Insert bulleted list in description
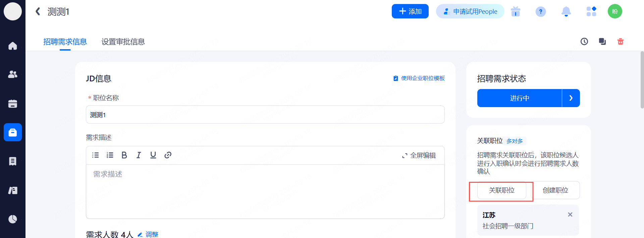The image size is (644, 238). coord(96,155)
